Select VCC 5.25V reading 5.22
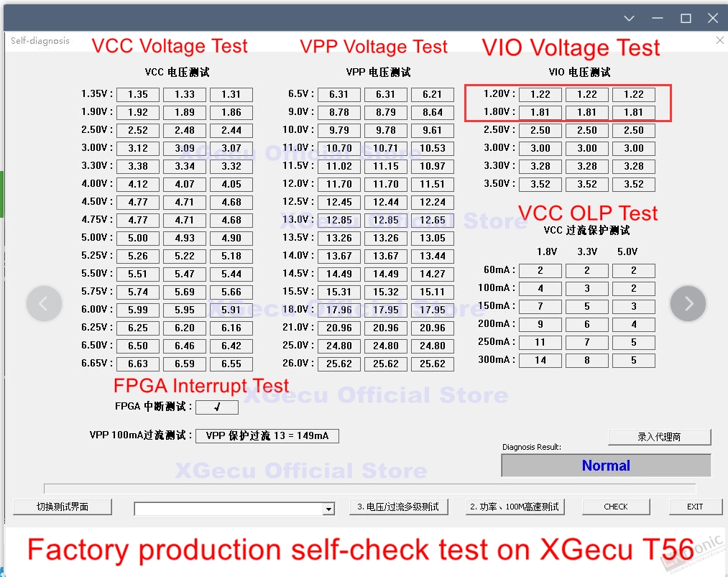Screen dimensions: 728x577 (x=184, y=257)
